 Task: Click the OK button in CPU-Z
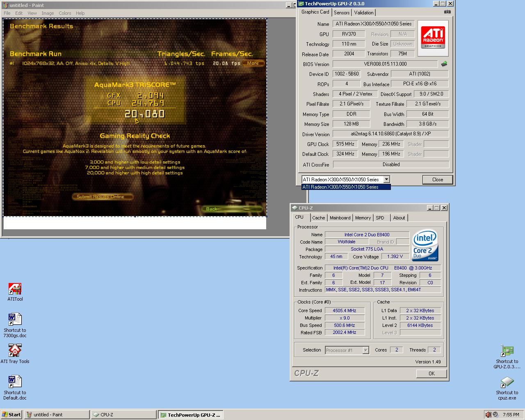click(x=431, y=374)
